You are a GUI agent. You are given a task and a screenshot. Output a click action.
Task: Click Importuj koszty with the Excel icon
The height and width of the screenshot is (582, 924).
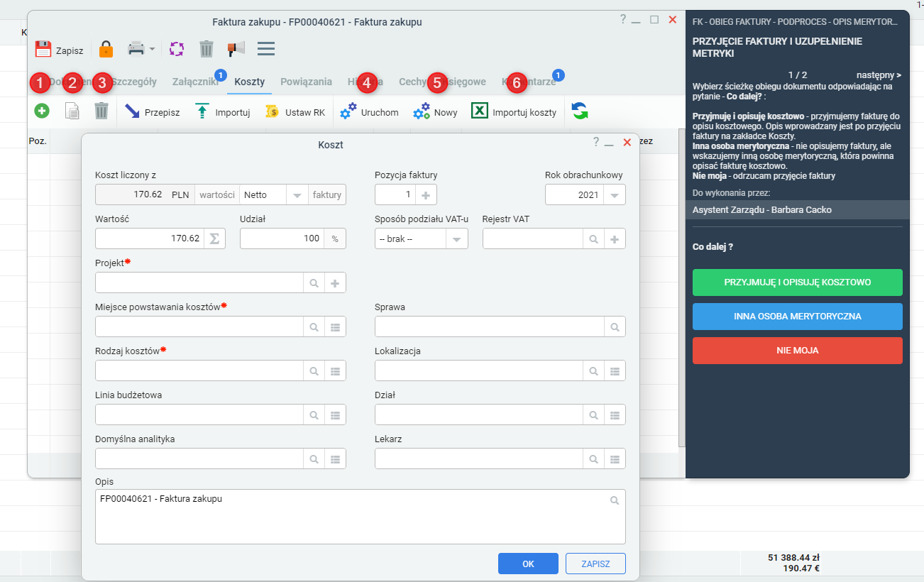tap(514, 112)
